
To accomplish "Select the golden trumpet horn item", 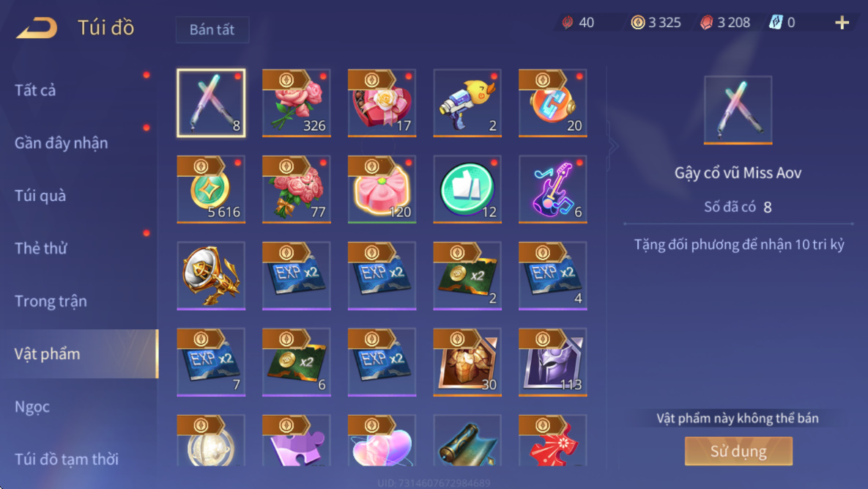I will point(211,276).
